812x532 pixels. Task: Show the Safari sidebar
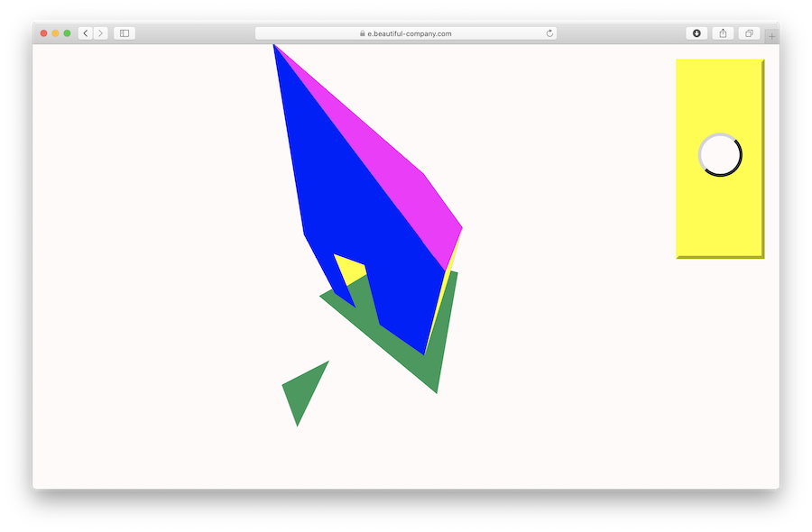click(125, 33)
